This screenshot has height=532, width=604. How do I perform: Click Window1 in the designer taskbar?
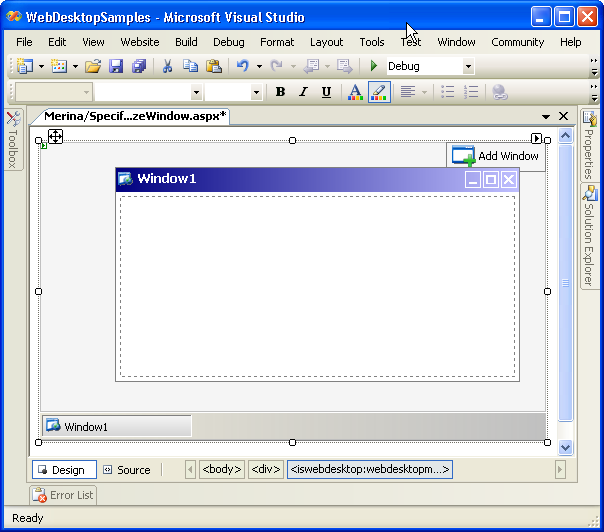tap(116, 426)
